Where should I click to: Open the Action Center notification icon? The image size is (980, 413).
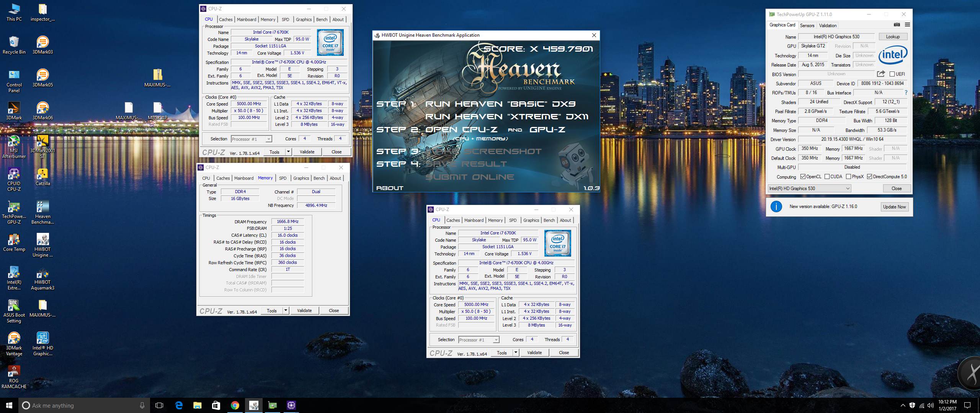point(967,405)
